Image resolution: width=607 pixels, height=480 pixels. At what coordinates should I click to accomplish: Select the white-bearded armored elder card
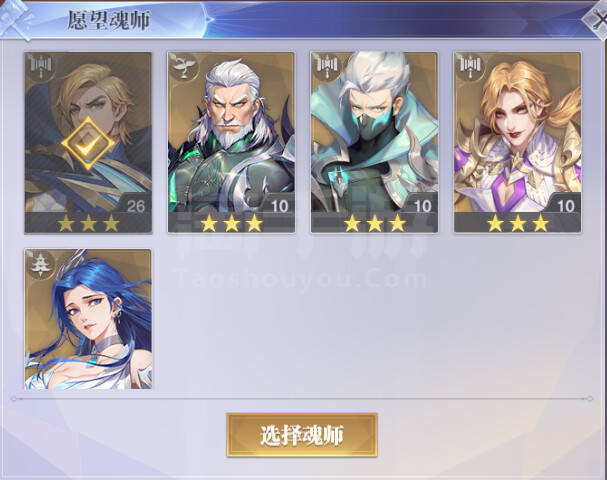[x=231, y=142]
